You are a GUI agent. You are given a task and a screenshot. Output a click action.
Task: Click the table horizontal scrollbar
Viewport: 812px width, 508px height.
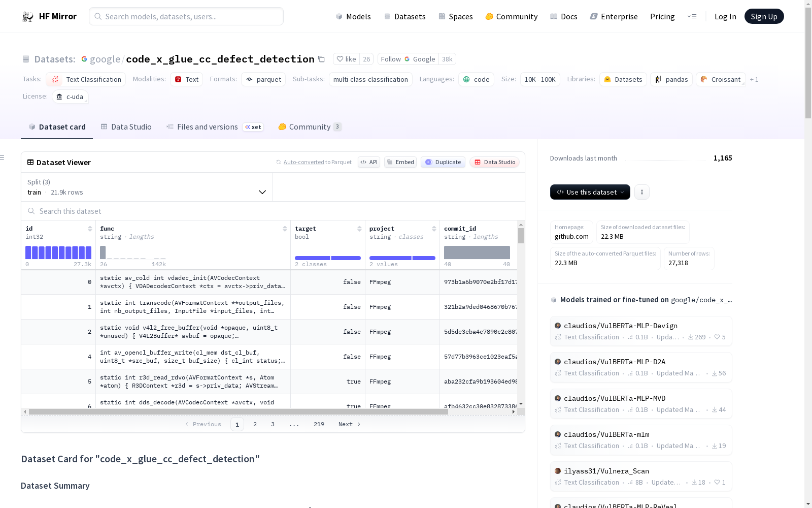(x=238, y=411)
